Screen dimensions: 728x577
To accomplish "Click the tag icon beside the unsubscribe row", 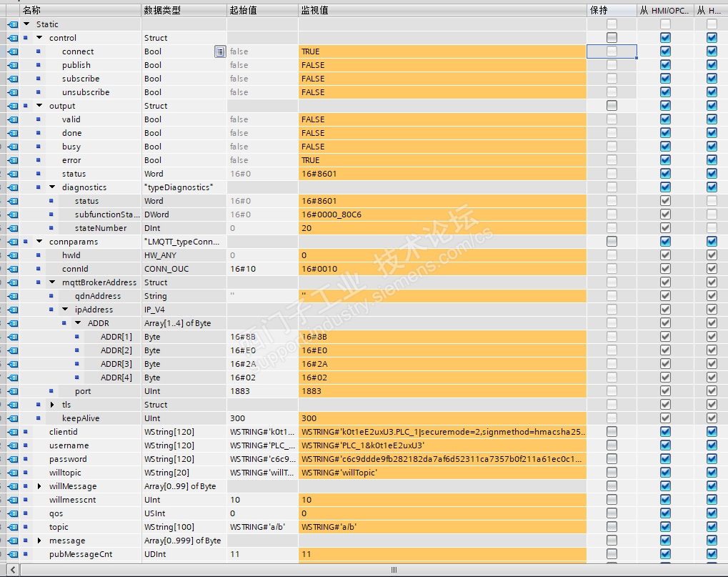I will 13,92.
